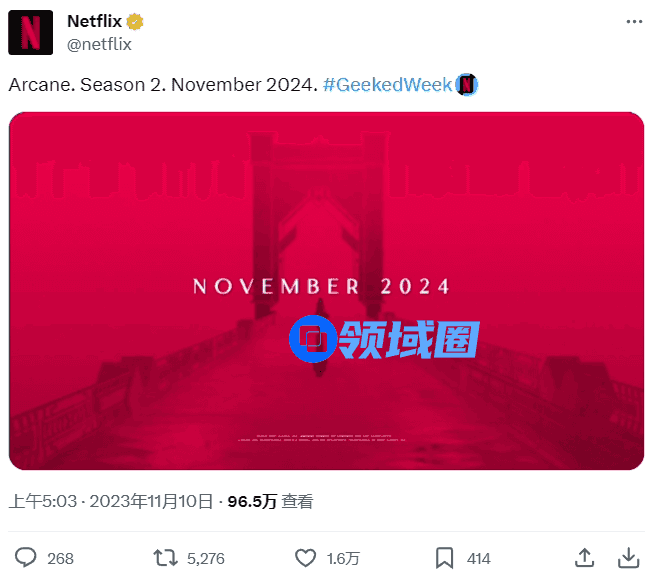
Task: Bookmark this post
Action: coord(445,558)
